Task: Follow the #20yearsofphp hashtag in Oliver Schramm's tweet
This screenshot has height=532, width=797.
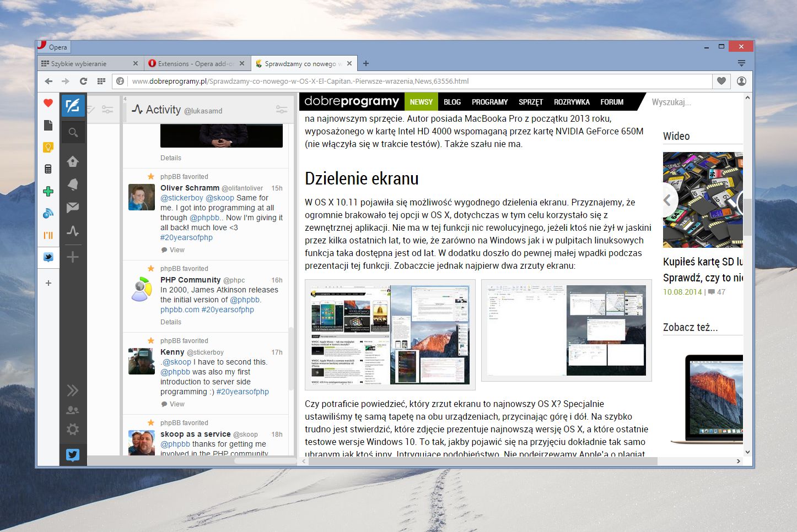Action: click(186, 237)
